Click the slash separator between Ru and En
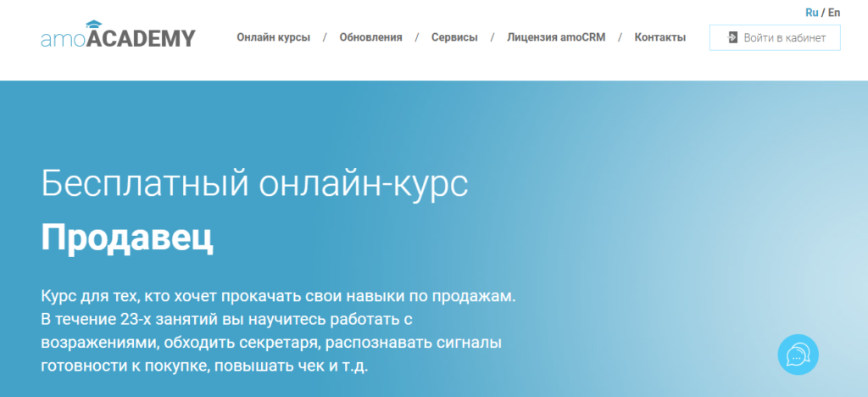Image resolution: width=868 pixels, height=397 pixels. pos(823,13)
